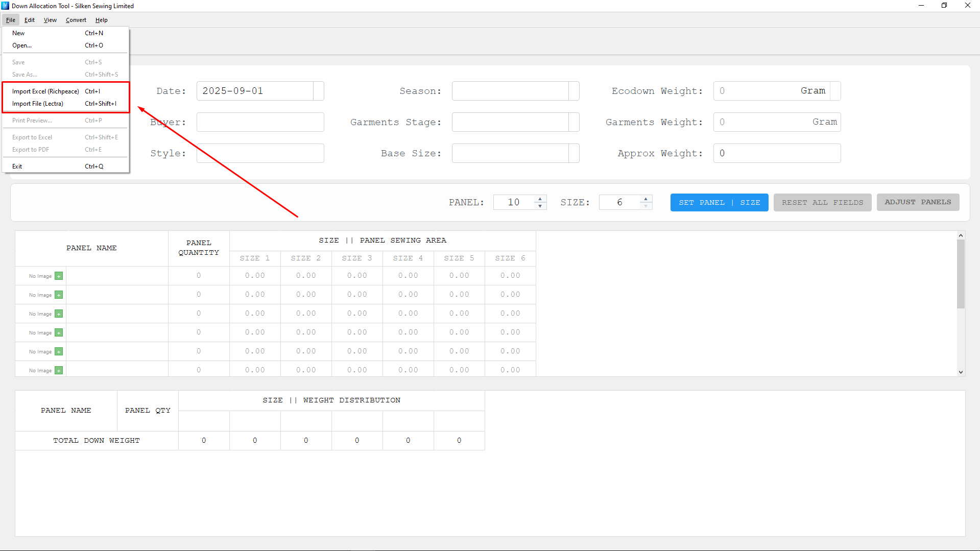Add image using third row green plus icon
The height and width of the screenshot is (551, 980).
tap(59, 314)
